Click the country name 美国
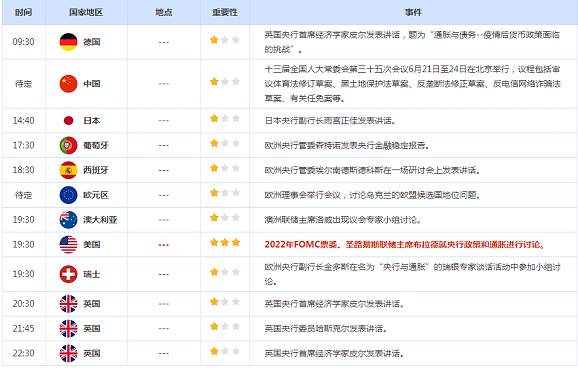The height and width of the screenshot is (368, 578). [92, 244]
